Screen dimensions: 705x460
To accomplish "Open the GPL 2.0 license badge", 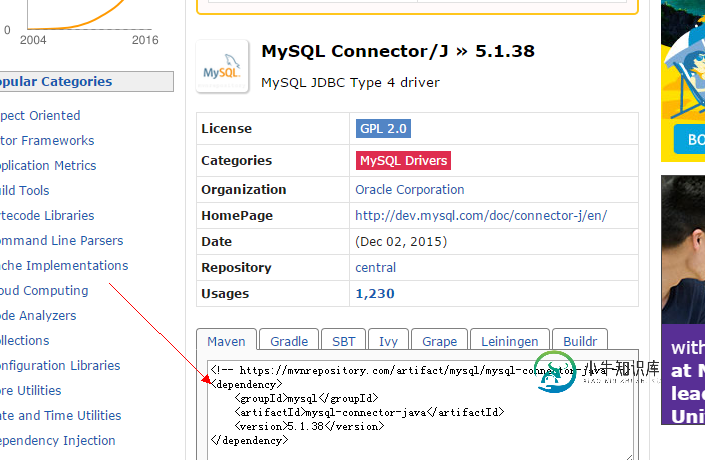I will (383, 129).
